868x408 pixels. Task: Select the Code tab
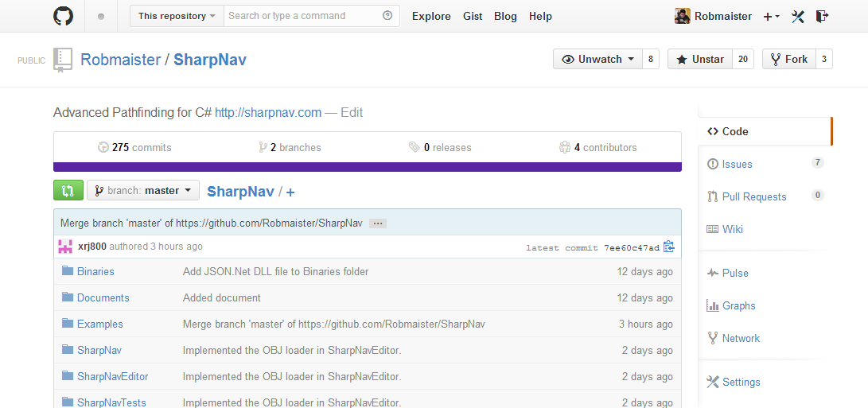pos(765,131)
